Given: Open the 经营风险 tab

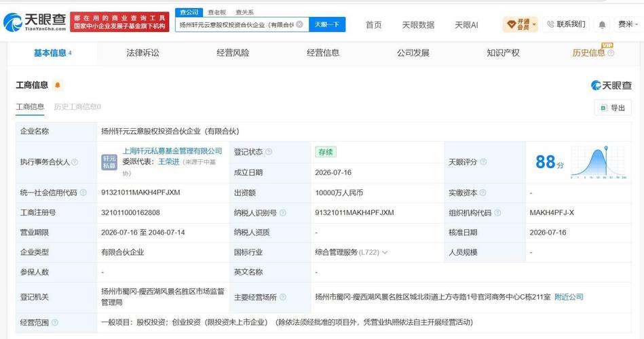Looking at the screenshot, I should tap(233, 53).
